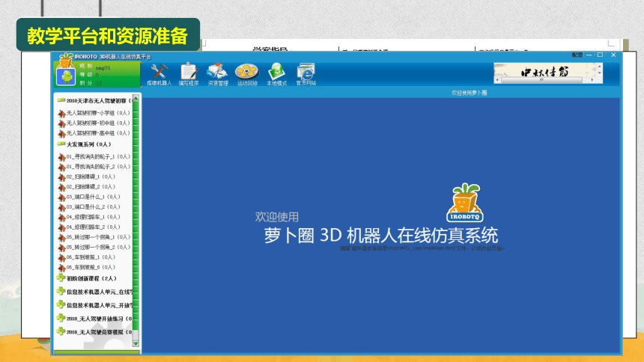This screenshot has width=644, height=362.
Task: Open the 04_修理扫路车_1 room
Action: click(x=89, y=217)
